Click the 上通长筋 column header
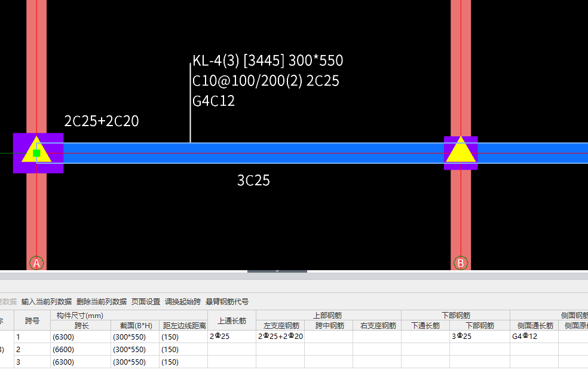This screenshot has height=382, width=588. coord(232,320)
